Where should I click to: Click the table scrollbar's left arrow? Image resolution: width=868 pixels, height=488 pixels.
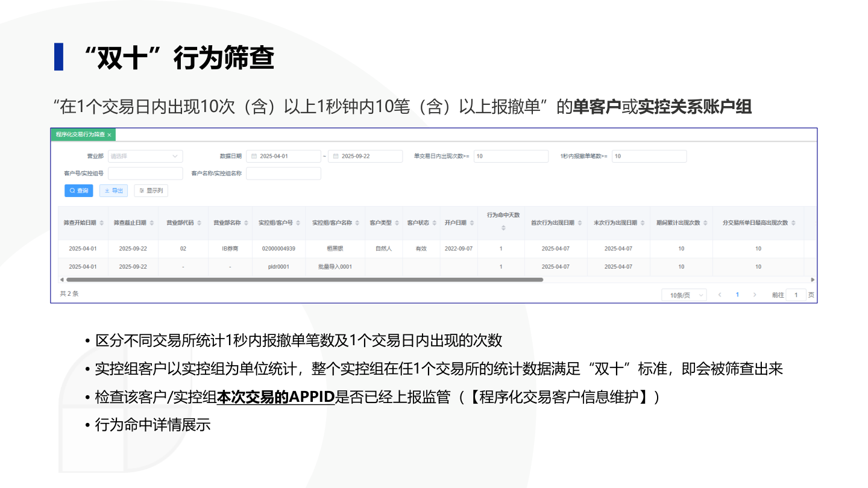[61, 280]
